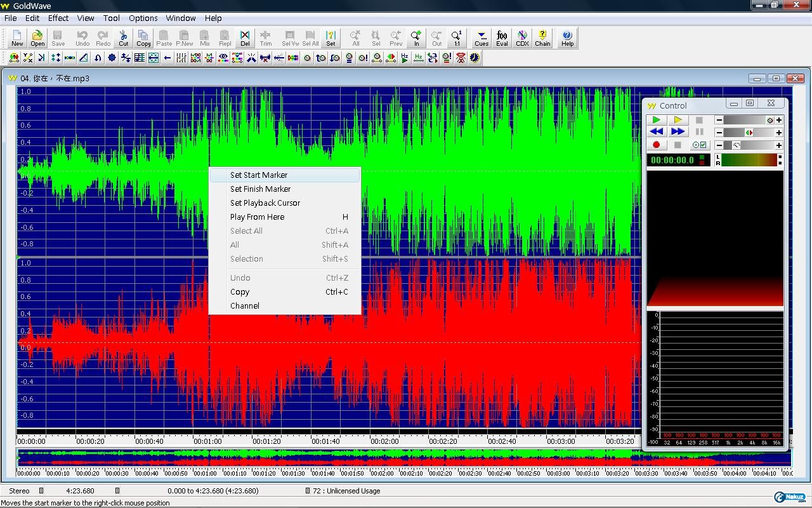Click the Copy toolbar icon
The image size is (812, 508).
[143, 38]
